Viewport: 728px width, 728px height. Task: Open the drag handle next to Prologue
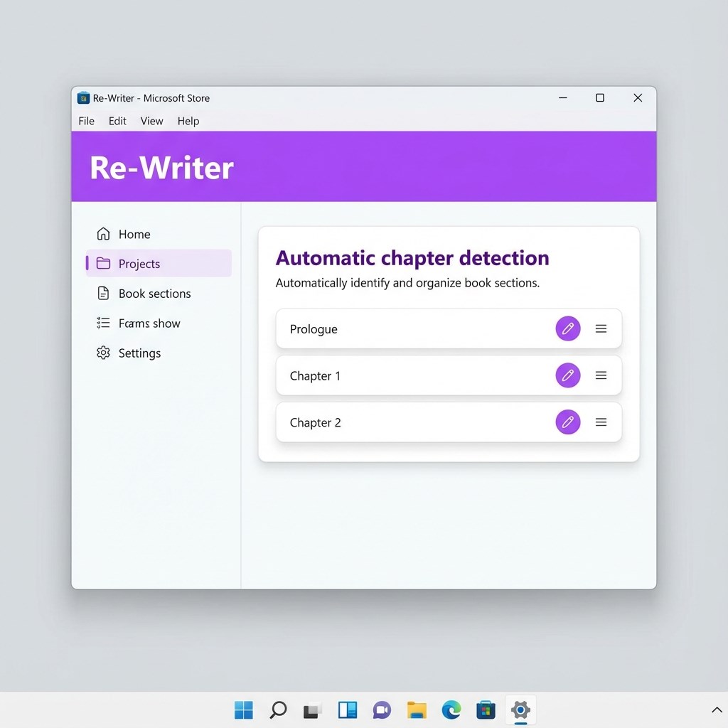tap(601, 328)
